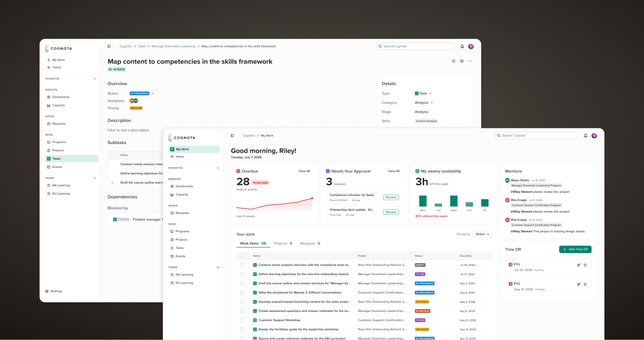Click notification bell in My Work window
This screenshot has height=340, width=644.
(586, 136)
